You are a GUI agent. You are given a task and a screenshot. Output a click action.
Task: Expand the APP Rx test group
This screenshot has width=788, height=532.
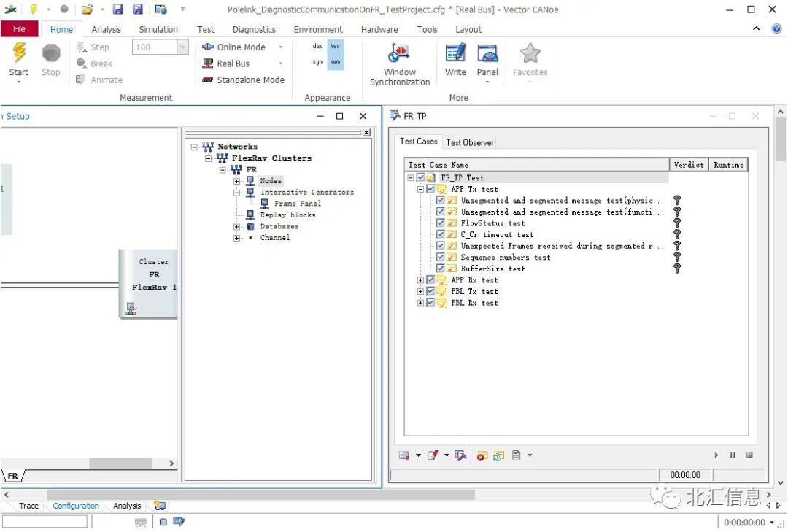click(421, 280)
